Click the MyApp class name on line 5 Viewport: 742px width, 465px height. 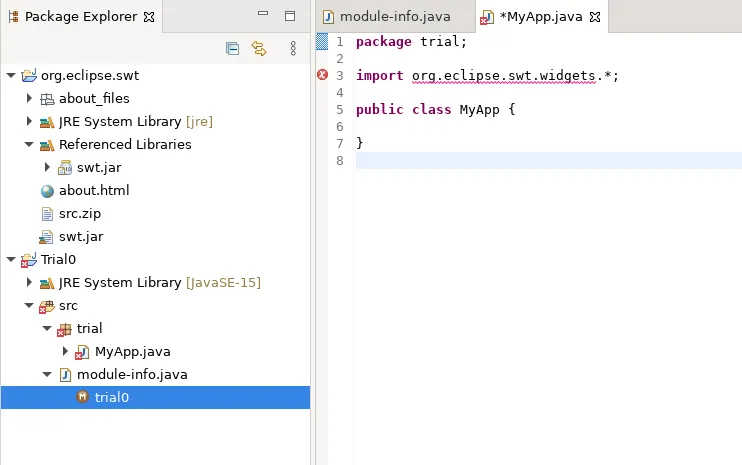pos(479,110)
